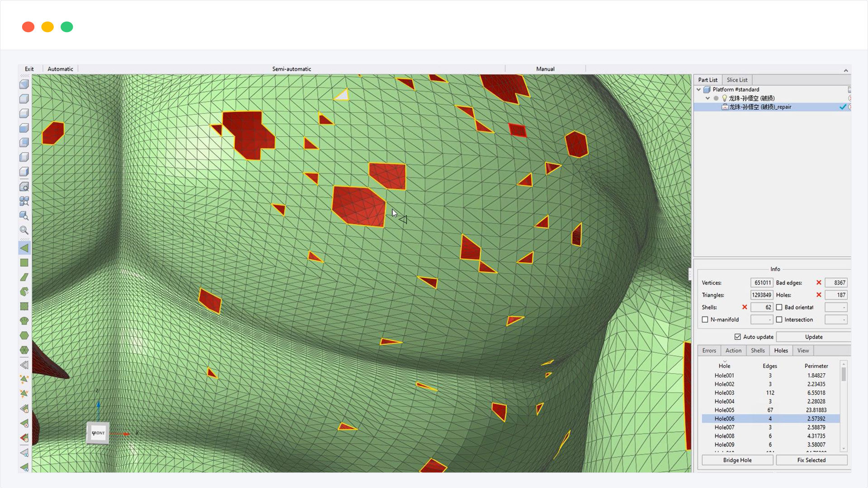The image size is (868, 488).
Task: Collapse the 龙珠-孙悟空 part tree node
Action: [x=708, y=98]
